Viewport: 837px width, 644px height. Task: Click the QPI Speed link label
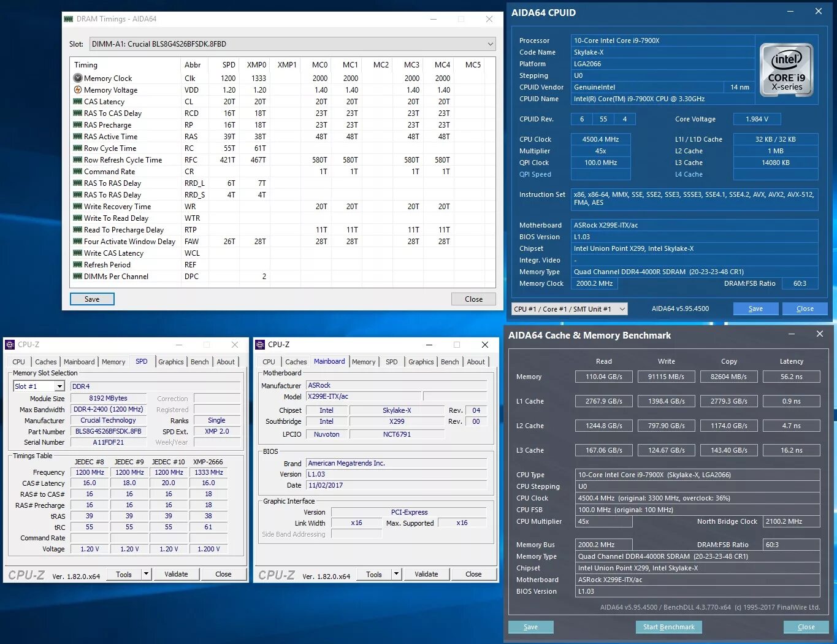(535, 175)
